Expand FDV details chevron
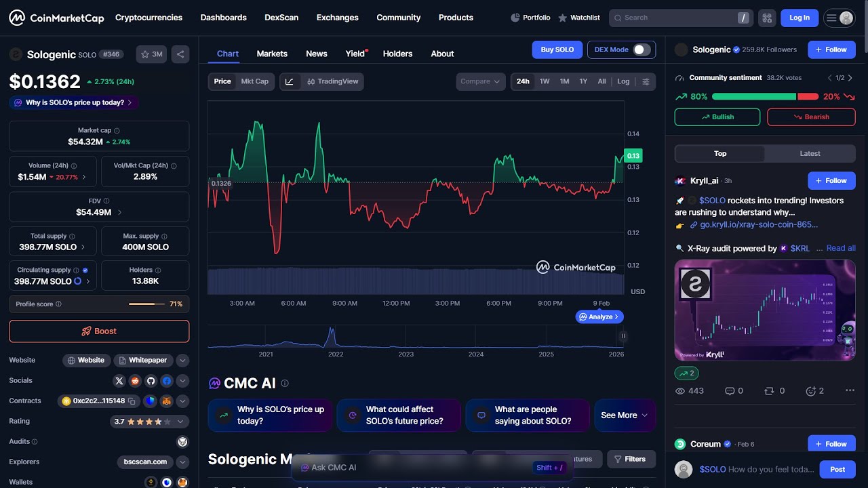Screen dimensions: 868x488 pos(120,213)
